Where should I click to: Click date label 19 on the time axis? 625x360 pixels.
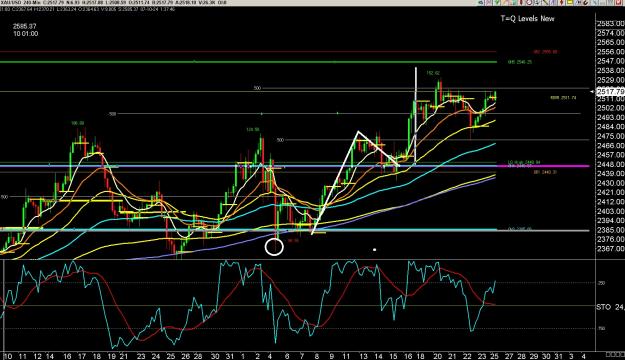click(111, 356)
